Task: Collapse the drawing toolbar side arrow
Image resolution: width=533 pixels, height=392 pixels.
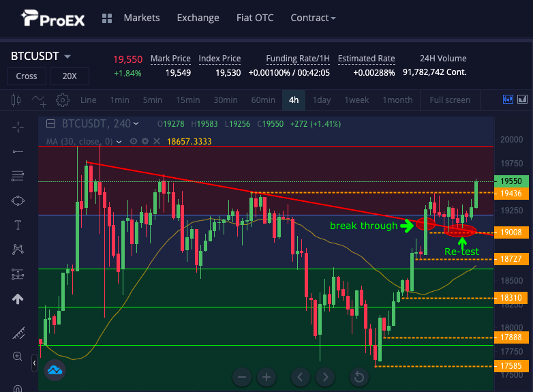Action: pyautogui.click(x=34, y=363)
